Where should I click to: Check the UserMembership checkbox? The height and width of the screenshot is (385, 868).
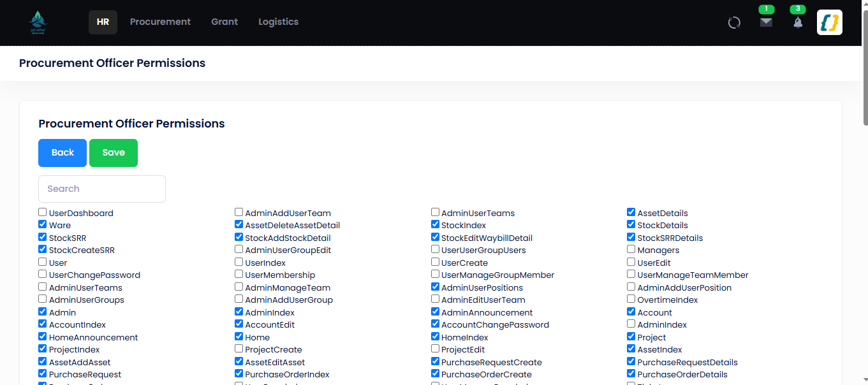point(239,274)
